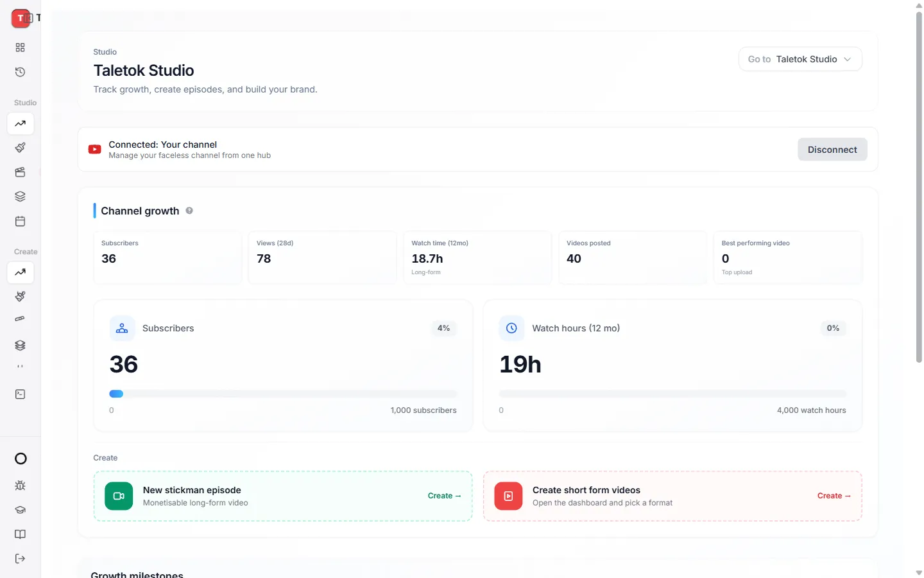Screen dimensions: 924x578
Task: Click the Taletok Studio page heading
Action: click(x=144, y=71)
